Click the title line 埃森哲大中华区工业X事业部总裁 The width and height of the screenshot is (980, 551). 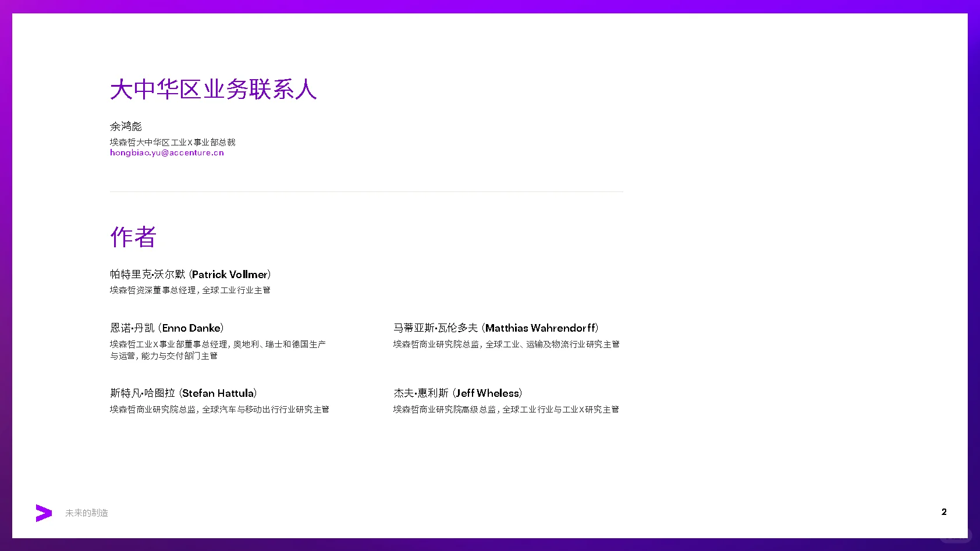coord(173,142)
